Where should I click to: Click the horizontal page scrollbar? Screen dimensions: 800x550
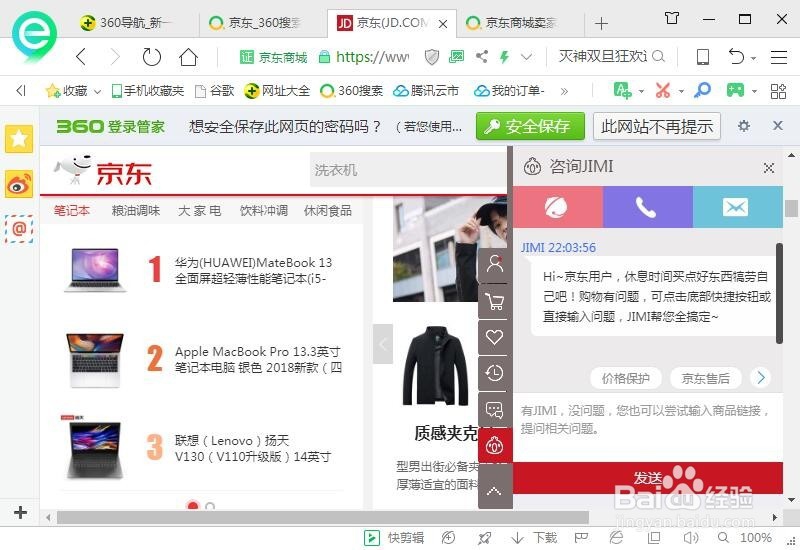pos(322,517)
